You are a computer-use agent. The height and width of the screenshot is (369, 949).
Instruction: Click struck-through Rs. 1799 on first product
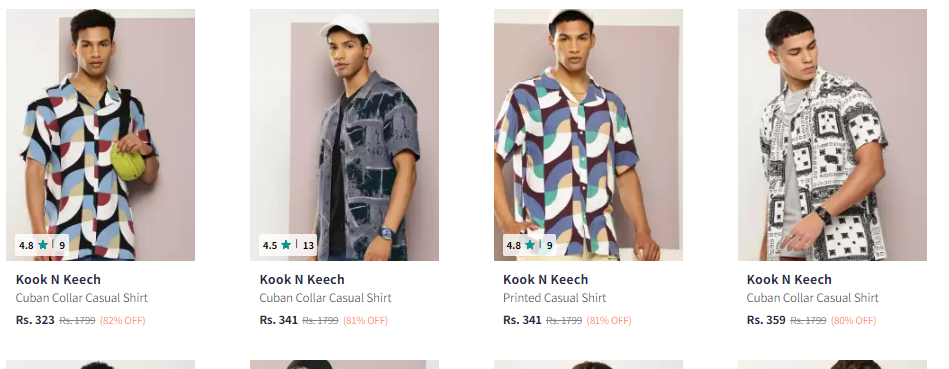[x=77, y=321]
